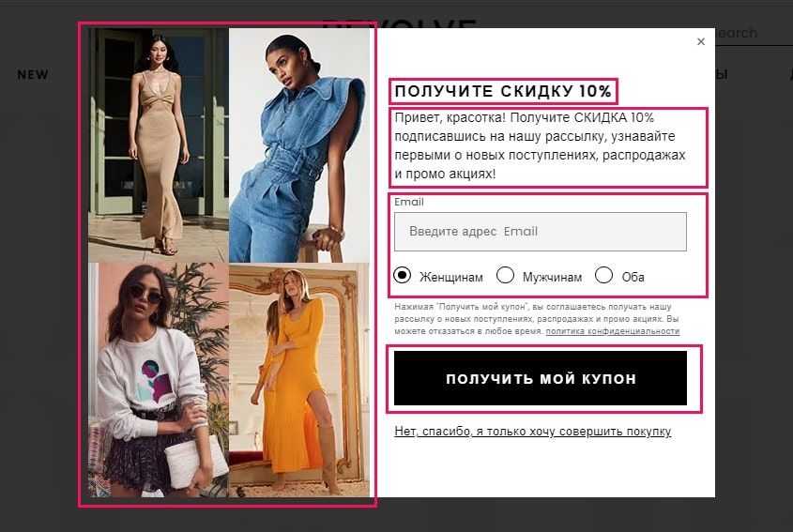Click the beige maxi dress photo

(x=159, y=145)
